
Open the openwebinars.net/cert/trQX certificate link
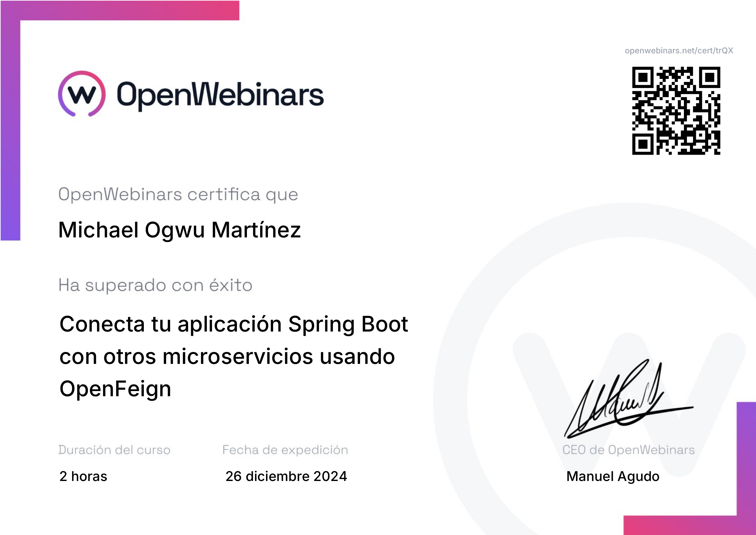coord(679,51)
